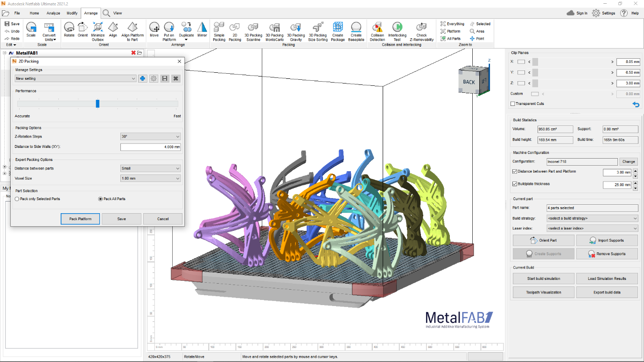Viewport: 644px width, 362px height.
Task: Click the Change configuration button
Action: pyautogui.click(x=629, y=161)
